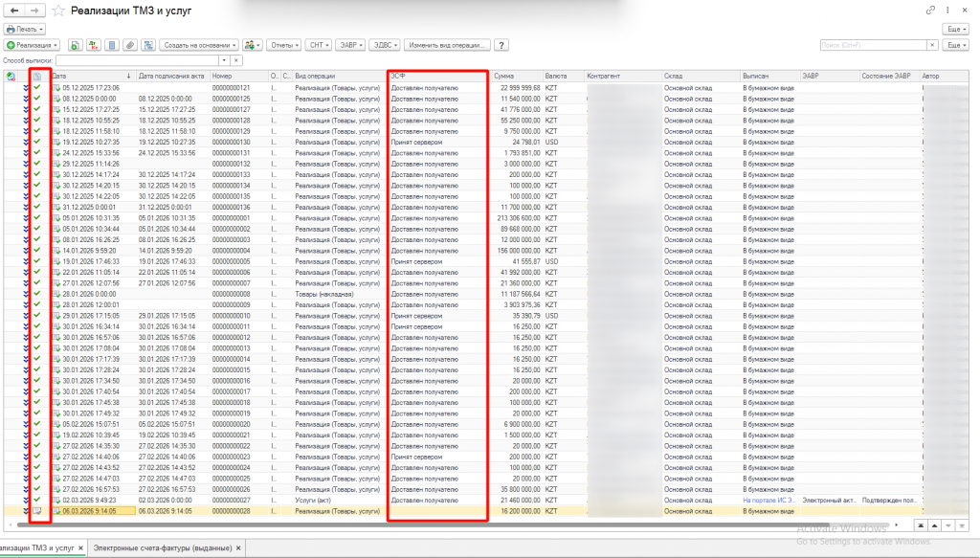Click the Способ выписки input field
The height and width of the screenshot is (558, 980).
(x=137, y=60)
